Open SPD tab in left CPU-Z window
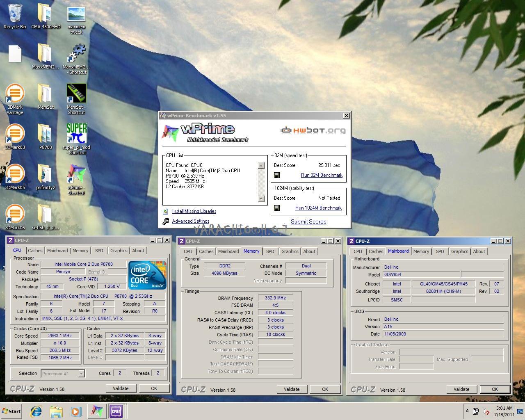 click(99, 251)
